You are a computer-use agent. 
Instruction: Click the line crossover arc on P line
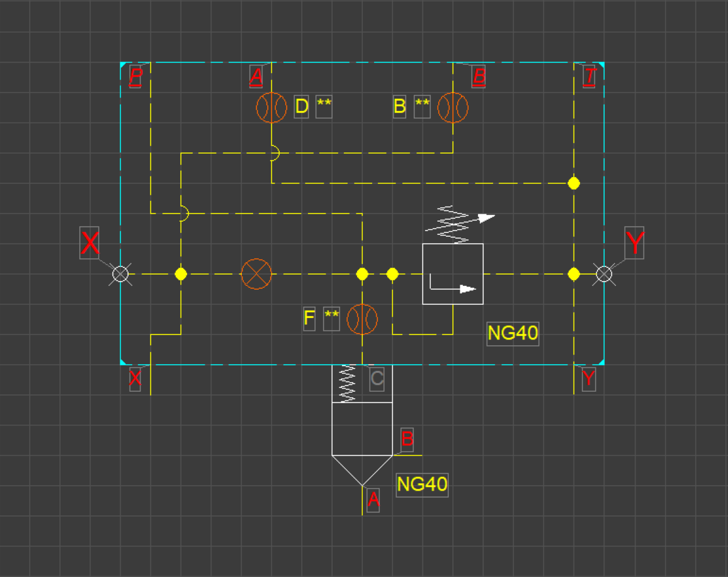185,214
